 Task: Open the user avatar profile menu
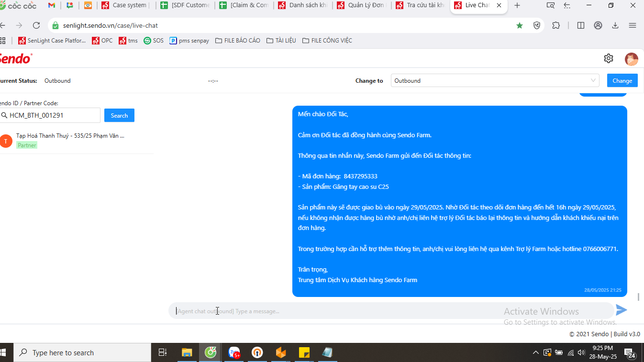click(x=631, y=59)
